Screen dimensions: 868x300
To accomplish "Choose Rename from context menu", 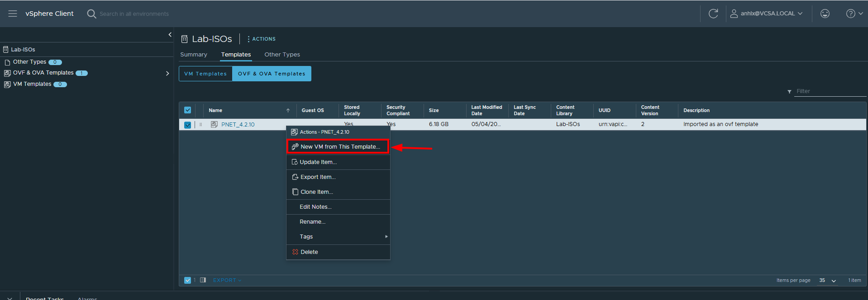I will (x=338, y=222).
